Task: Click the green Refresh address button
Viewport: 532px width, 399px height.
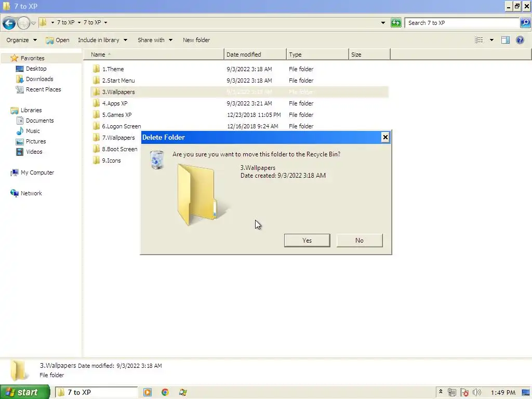Action: [x=396, y=23]
